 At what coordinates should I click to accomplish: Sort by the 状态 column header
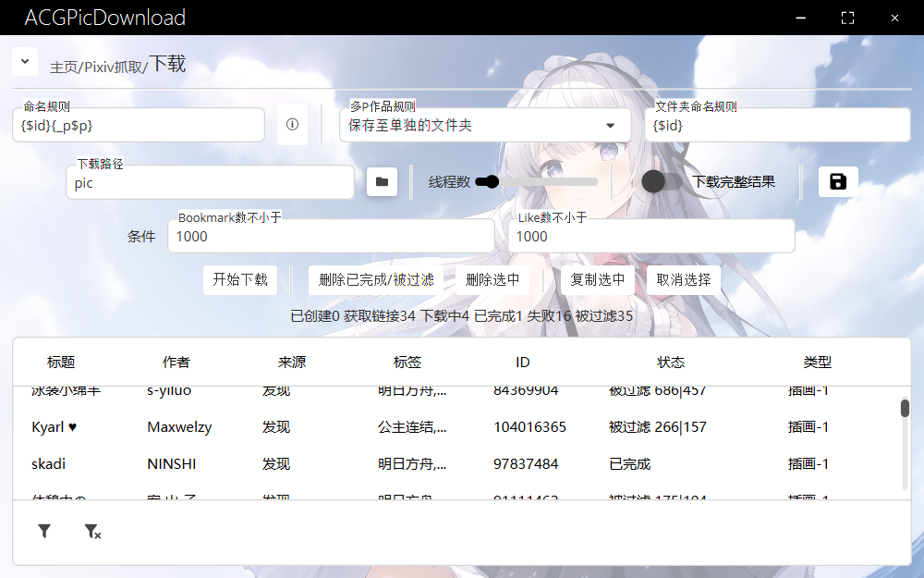tap(671, 363)
